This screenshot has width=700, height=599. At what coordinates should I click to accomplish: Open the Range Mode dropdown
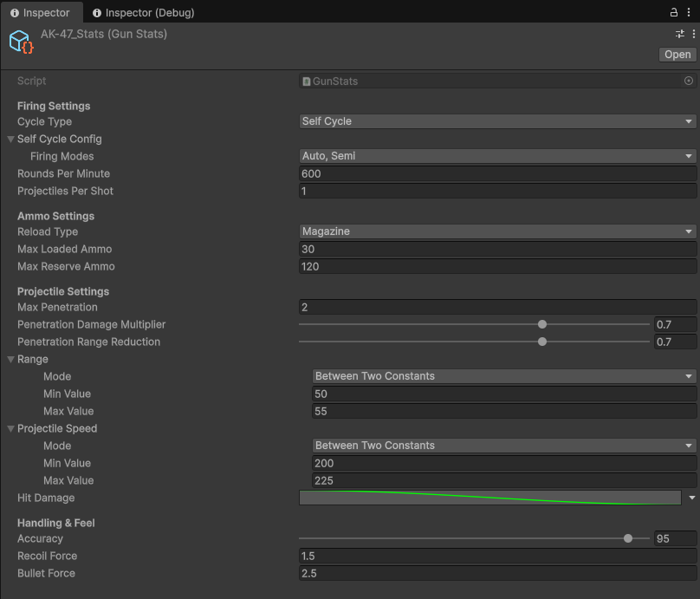tap(502, 376)
